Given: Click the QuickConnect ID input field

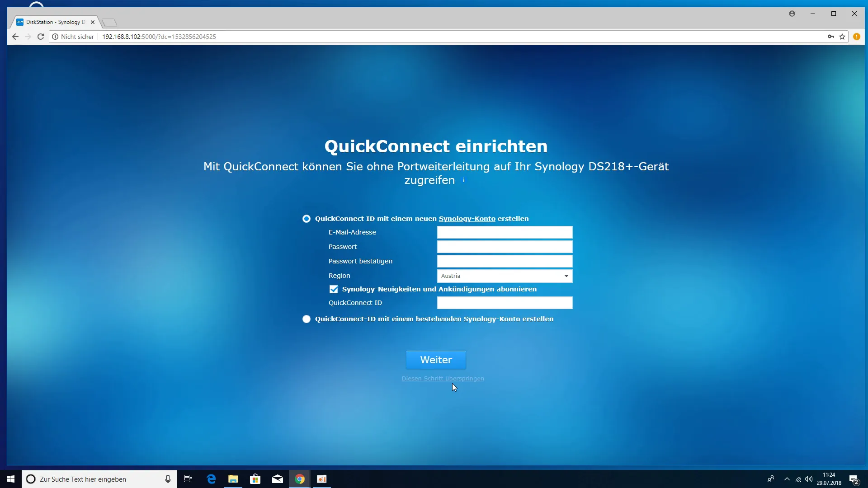Looking at the screenshot, I should point(505,303).
